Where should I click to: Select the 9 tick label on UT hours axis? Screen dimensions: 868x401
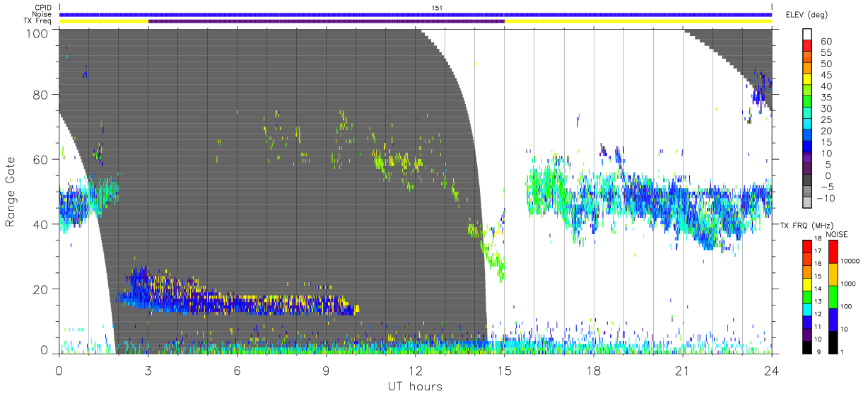click(x=327, y=370)
